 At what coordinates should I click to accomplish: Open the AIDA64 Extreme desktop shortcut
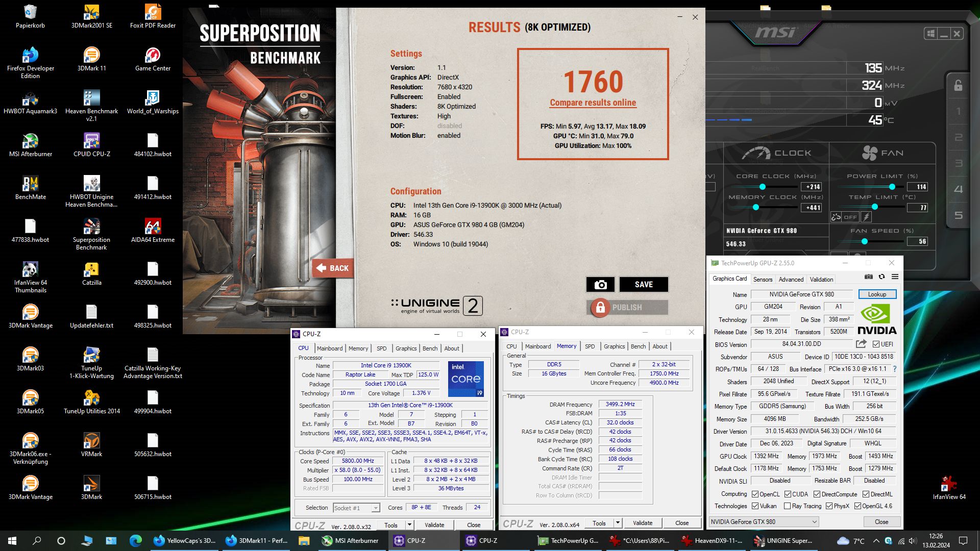[x=153, y=231]
